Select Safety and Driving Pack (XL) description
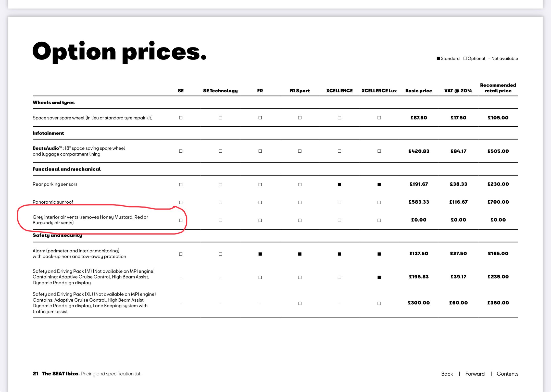Image resolution: width=551 pixels, height=392 pixels. tap(94, 303)
